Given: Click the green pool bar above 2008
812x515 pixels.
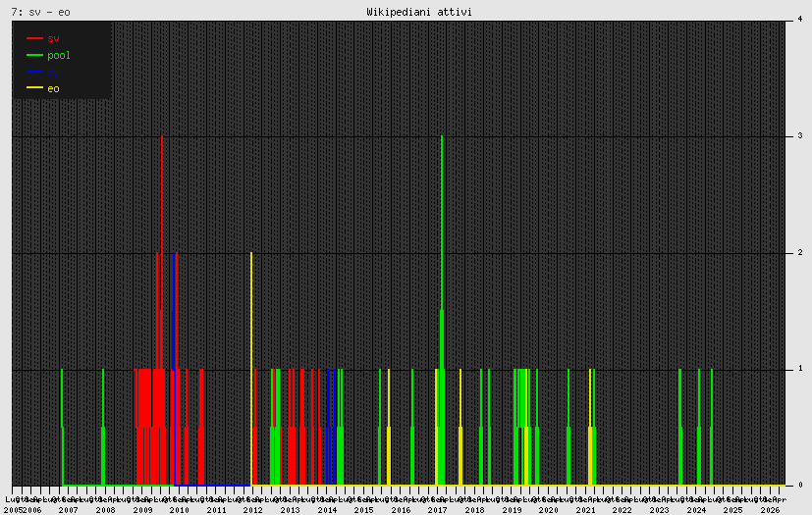Looking at the screenshot, I should (103, 428).
